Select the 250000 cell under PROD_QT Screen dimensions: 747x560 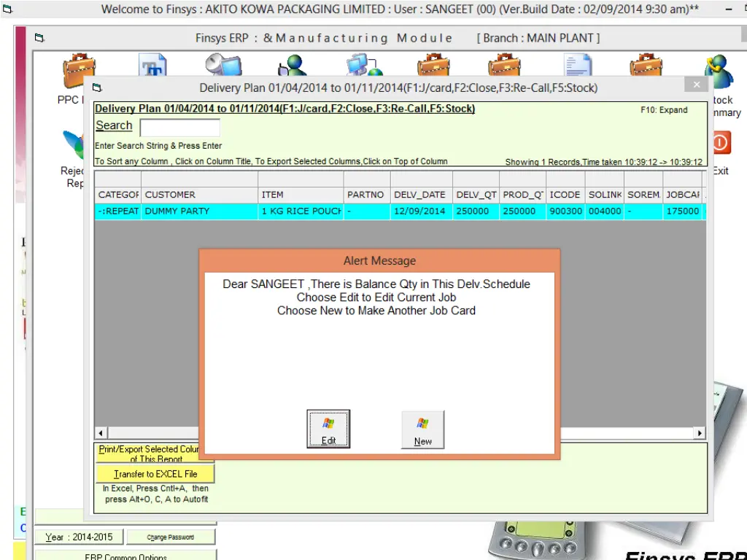coord(522,211)
